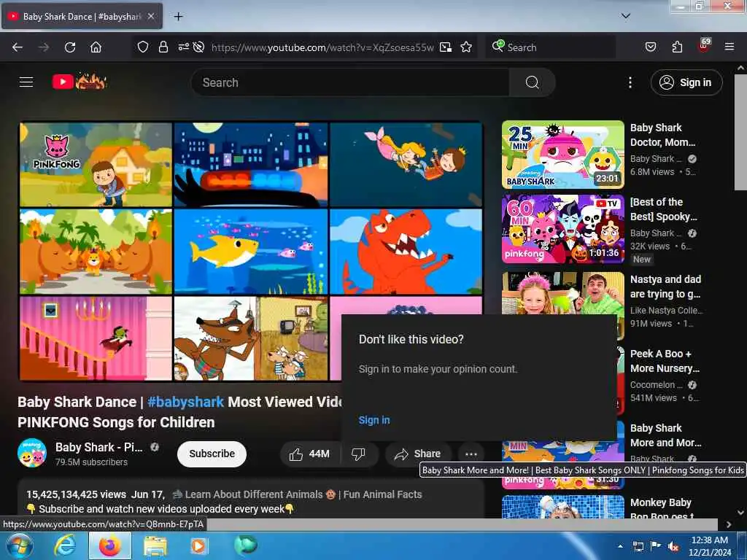The image size is (747, 560).
Task: Click the #babyshark hashtag link in title
Action: point(185,402)
